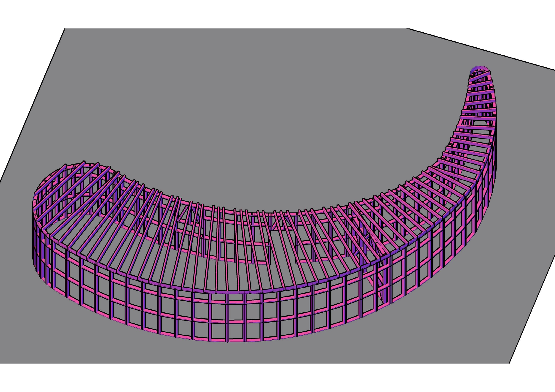The width and height of the screenshot is (555, 392).
Task: Click the ground plane's bottom-right corner
Action: (x=509, y=363)
